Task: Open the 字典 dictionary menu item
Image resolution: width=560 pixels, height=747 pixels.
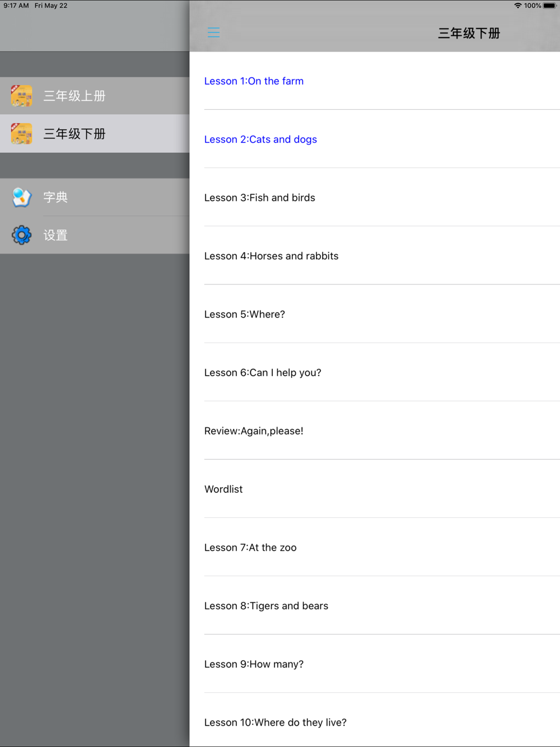Action: click(x=95, y=197)
